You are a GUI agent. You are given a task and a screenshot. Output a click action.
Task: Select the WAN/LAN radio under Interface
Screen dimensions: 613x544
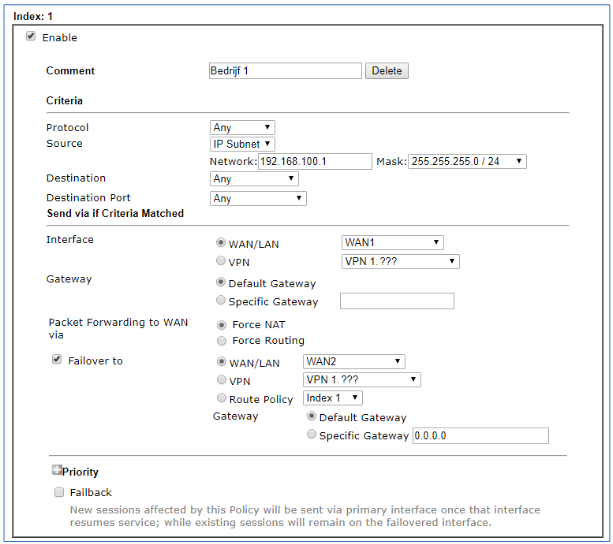click(x=221, y=243)
